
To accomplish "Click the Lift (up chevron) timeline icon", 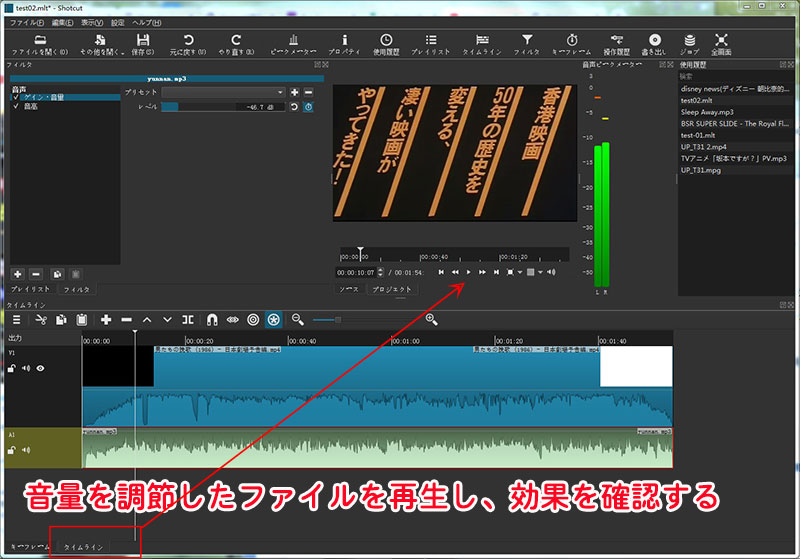I will pyautogui.click(x=147, y=320).
